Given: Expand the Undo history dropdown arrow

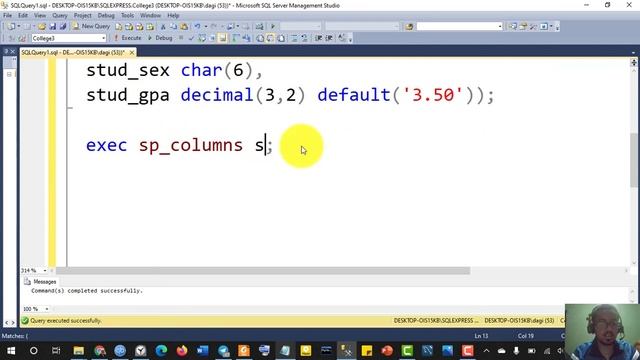Looking at the screenshot, I should coord(205,27).
